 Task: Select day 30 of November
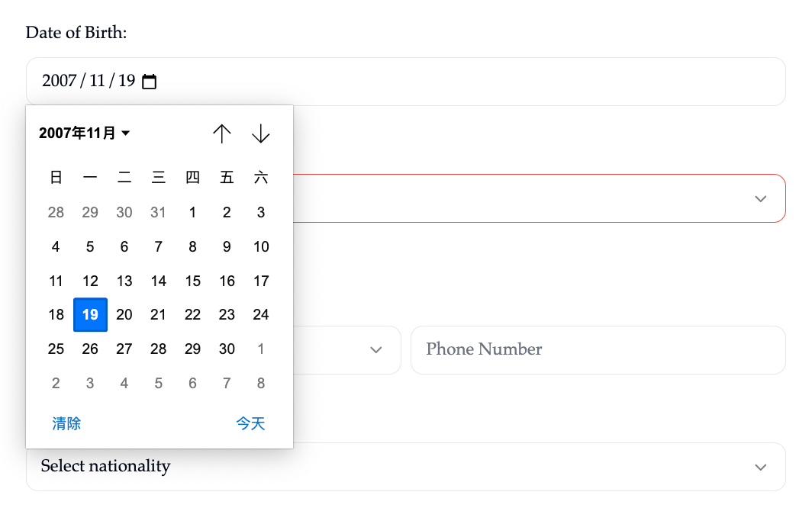tap(227, 349)
